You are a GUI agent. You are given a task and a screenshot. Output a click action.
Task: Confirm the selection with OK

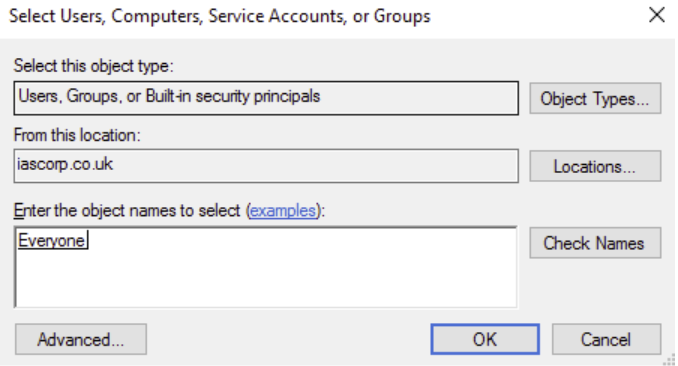(x=485, y=340)
